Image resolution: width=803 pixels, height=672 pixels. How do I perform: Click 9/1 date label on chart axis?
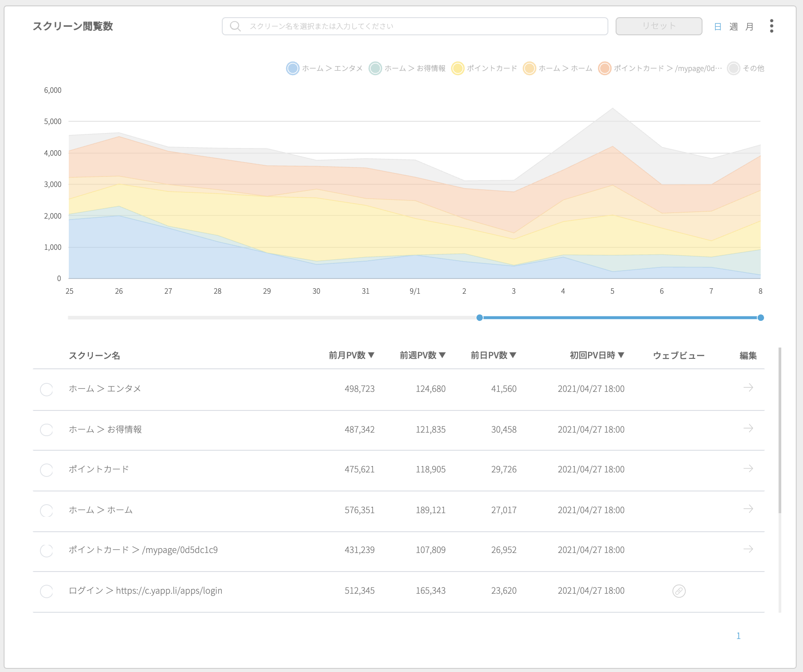[x=415, y=291]
